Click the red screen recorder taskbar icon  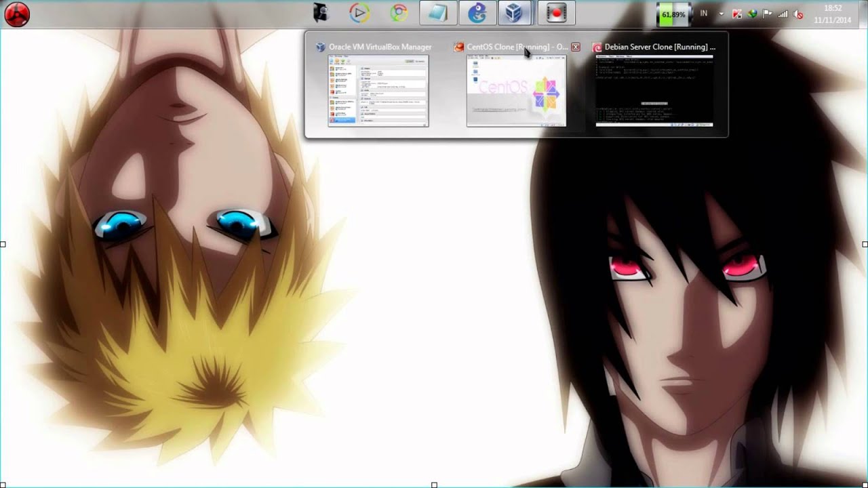click(x=556, y=13)
